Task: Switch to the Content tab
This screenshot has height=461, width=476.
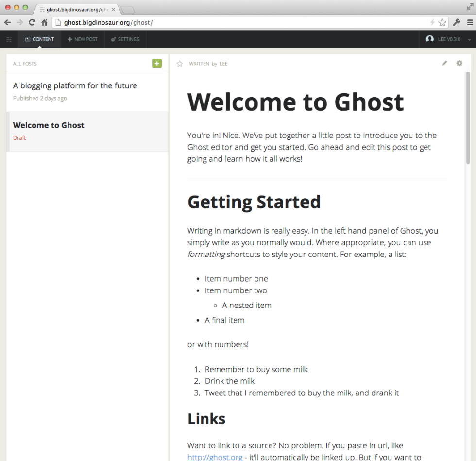Action: point(39,39)
